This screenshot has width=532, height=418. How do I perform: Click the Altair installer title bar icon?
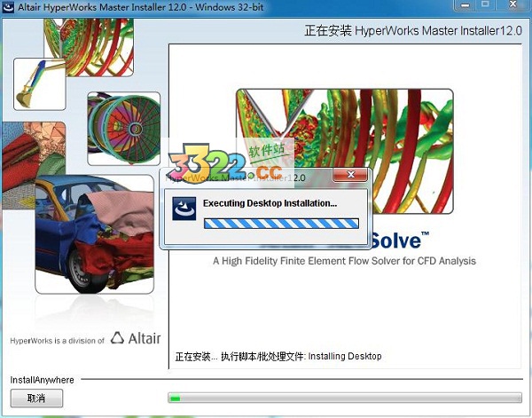click(x=8, y=6)
